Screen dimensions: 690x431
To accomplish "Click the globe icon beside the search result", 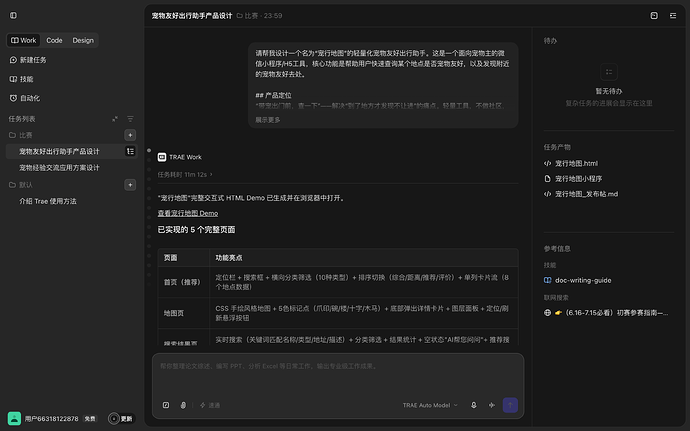I will [x=547, y=313].
